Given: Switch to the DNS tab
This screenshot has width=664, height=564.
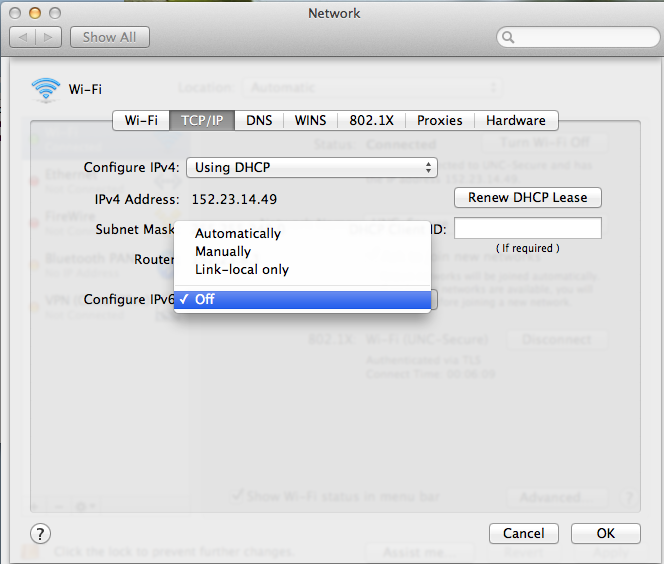Looking at the screenshot, I should (259, 120).
